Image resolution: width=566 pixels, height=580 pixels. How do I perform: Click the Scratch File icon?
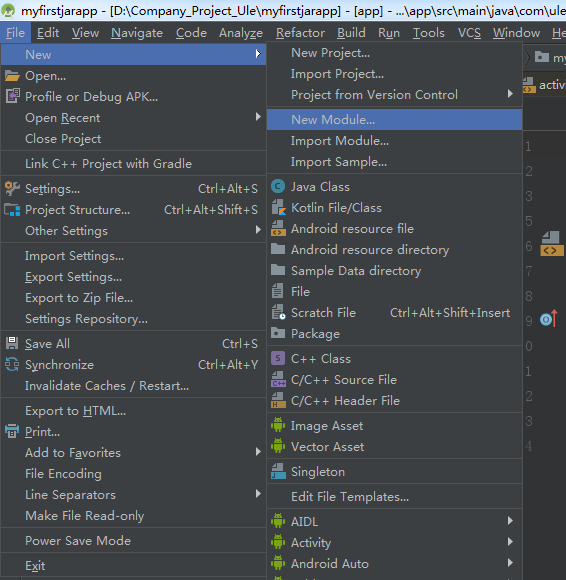(x=279, y=312)
